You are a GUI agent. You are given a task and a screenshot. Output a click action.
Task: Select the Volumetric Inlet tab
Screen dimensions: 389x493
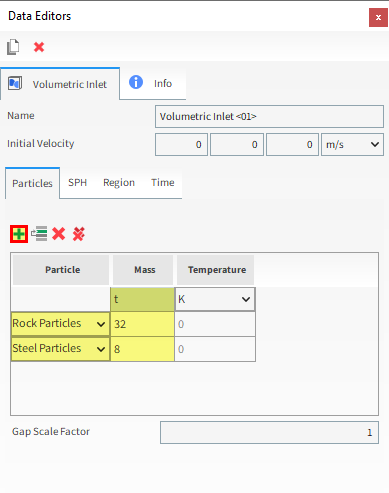60,84
